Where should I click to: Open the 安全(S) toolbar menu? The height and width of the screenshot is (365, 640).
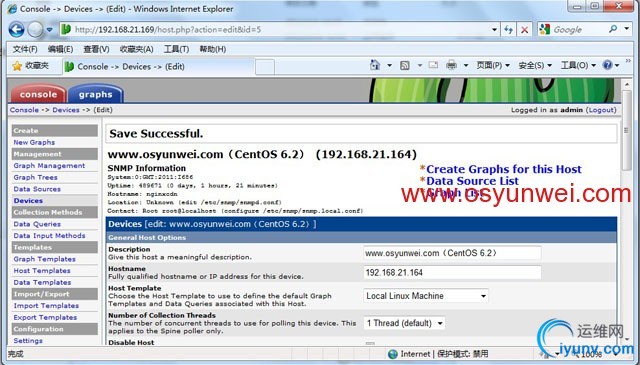tap(535, 65)
